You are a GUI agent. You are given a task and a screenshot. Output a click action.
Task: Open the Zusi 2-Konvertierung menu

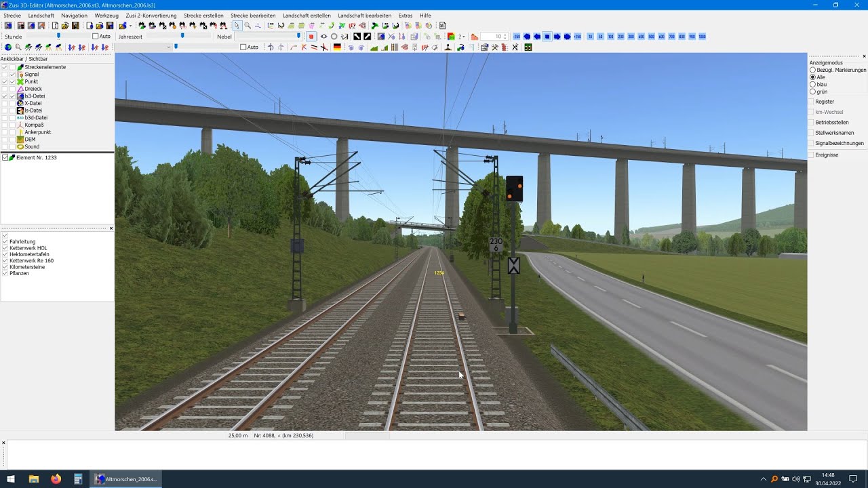pos(151,15)
